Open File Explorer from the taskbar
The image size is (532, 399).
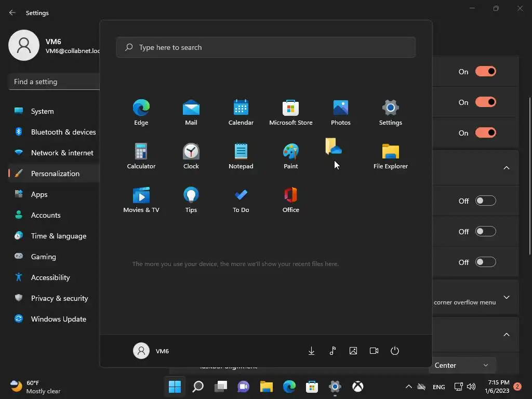pyautogui.click(x=267, y=387)
